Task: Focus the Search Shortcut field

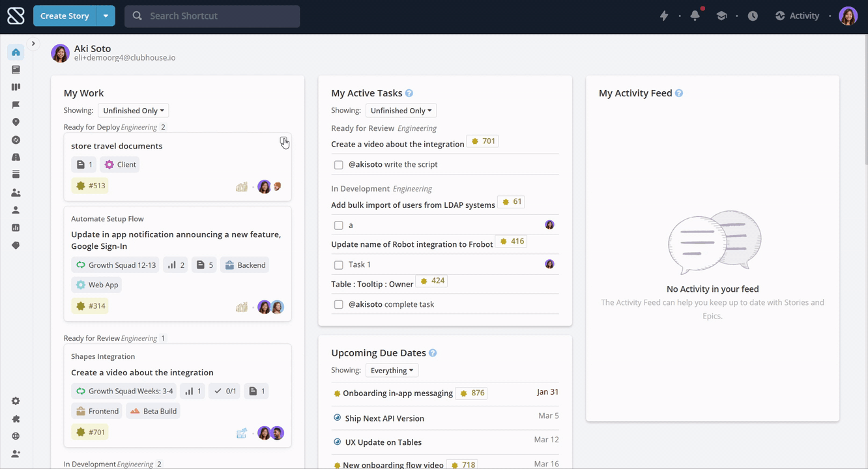Action: point(212,16)
